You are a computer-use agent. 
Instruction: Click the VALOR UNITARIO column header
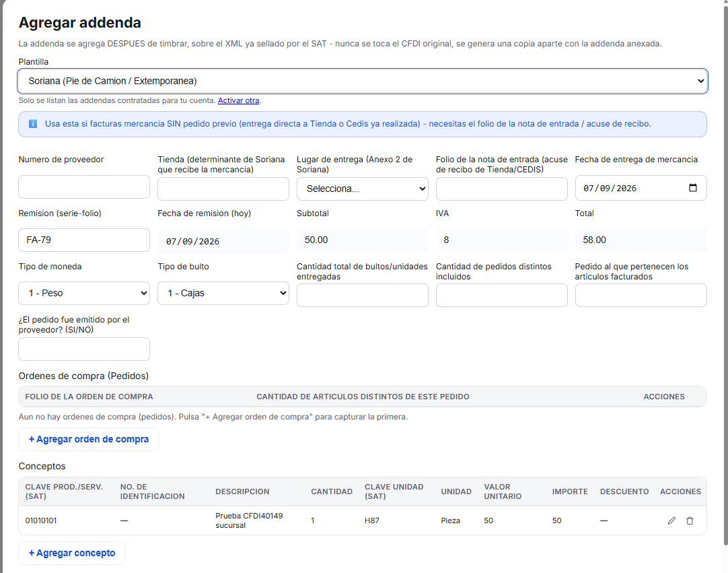pyautogui.click(x=503, y=492)
